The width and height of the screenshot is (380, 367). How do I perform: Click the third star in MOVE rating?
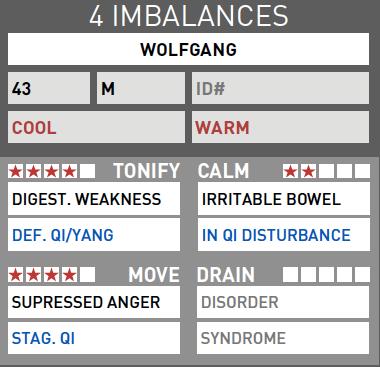[x=51, y=275]
